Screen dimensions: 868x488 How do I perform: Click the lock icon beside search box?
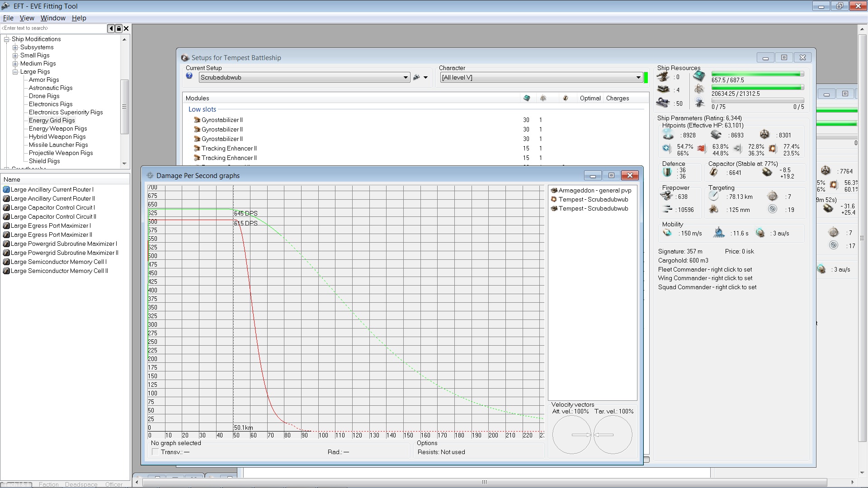pos(118,28)
